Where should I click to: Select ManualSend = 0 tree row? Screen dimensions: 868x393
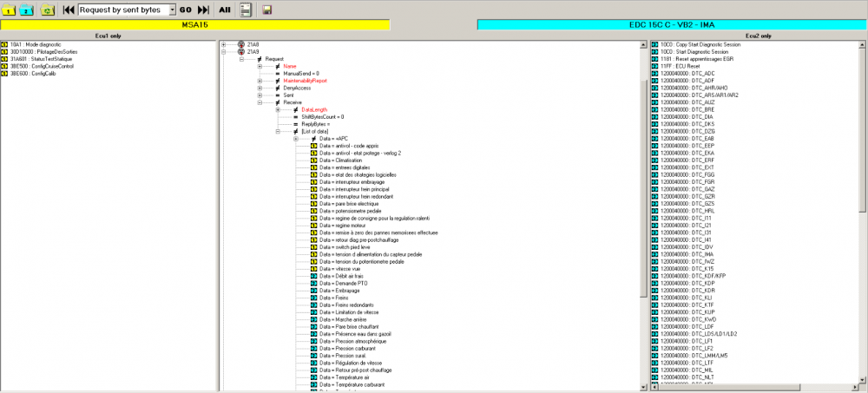[301, 73]
